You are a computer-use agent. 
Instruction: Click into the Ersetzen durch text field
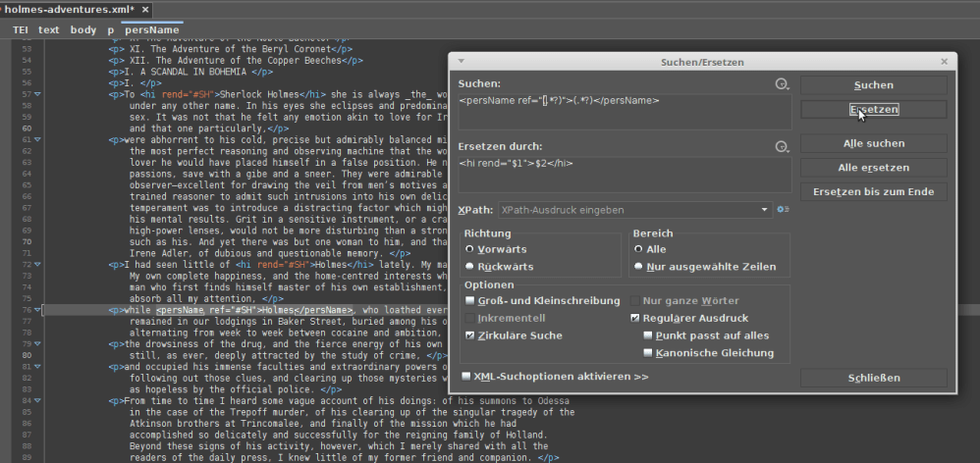624,173
